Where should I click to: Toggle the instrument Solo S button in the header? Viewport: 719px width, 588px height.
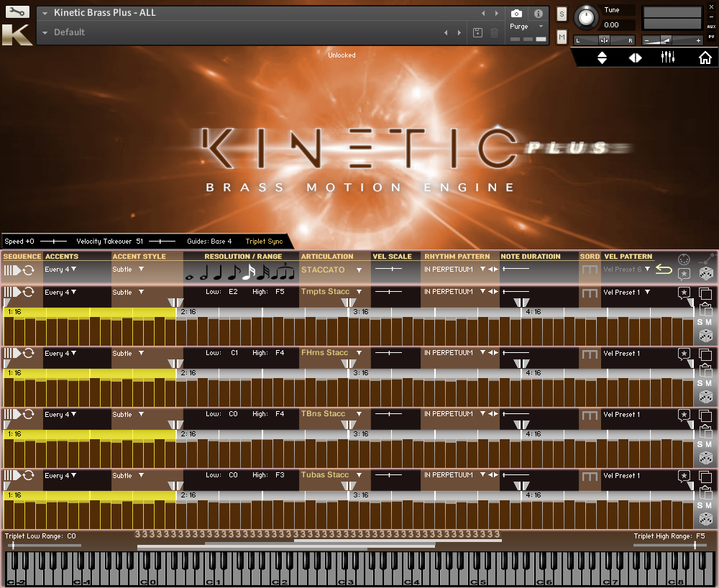click(562, 15)
